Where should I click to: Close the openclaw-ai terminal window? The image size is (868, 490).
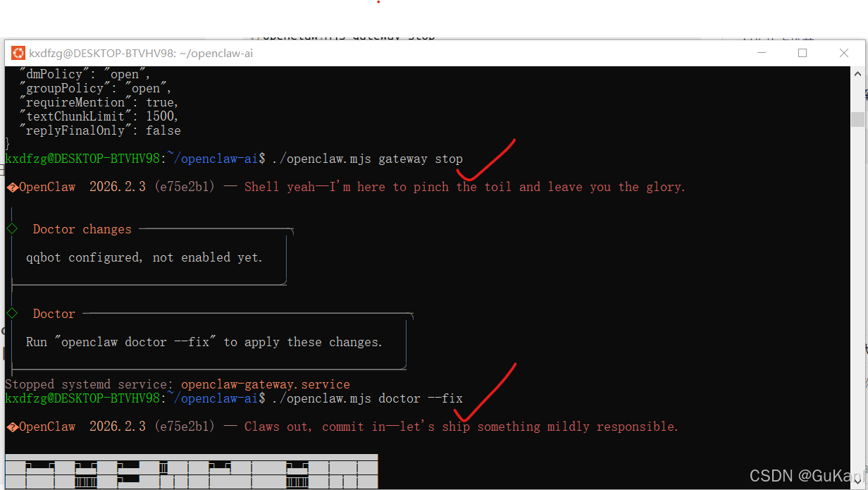tap(843, 53)
